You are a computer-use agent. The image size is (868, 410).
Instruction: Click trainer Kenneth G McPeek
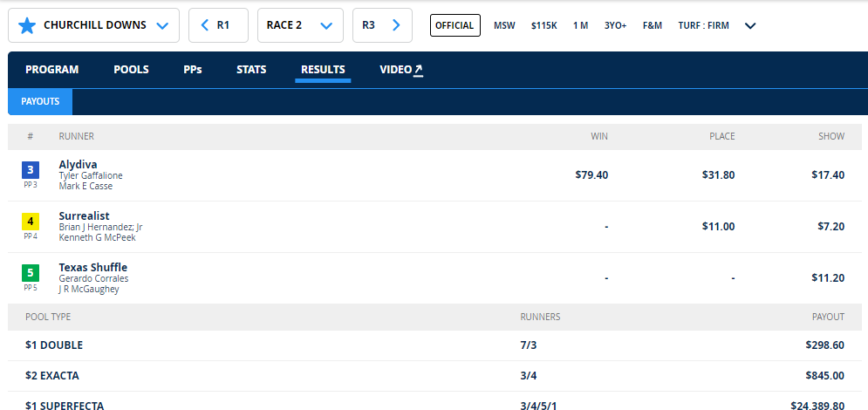click(98, 237)
